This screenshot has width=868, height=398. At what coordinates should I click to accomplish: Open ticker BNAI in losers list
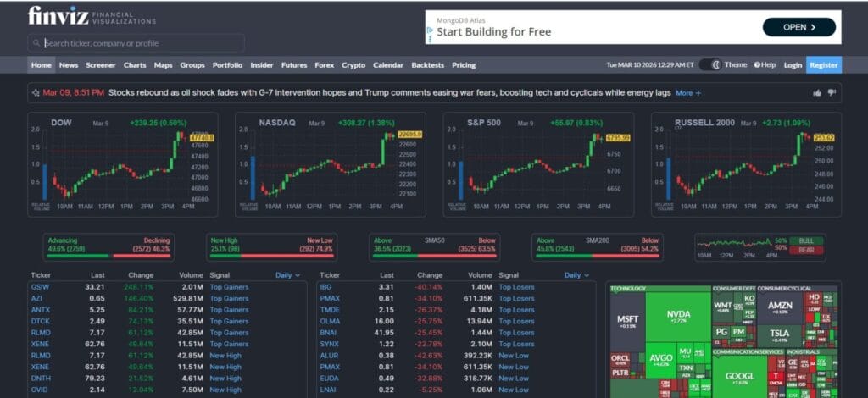[328, 333]
